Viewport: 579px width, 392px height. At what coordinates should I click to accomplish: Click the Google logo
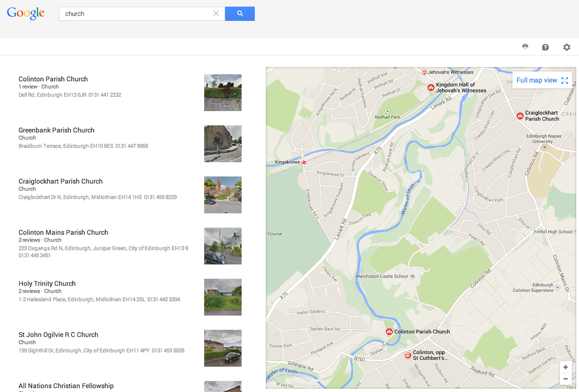[x=25, y=13]
